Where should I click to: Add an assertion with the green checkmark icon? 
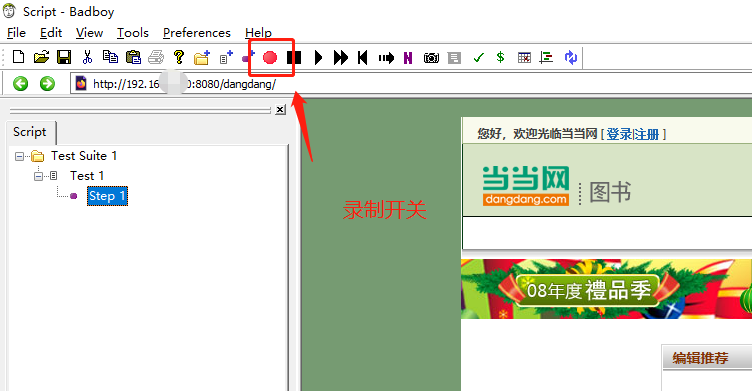click(x=478, y=58)
